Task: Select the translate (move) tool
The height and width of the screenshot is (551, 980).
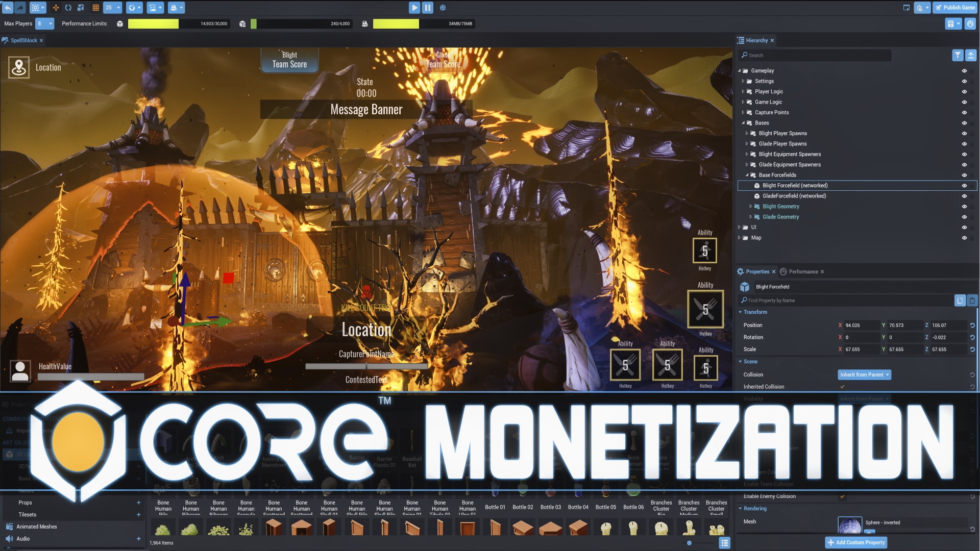Action: pos(56,8)
